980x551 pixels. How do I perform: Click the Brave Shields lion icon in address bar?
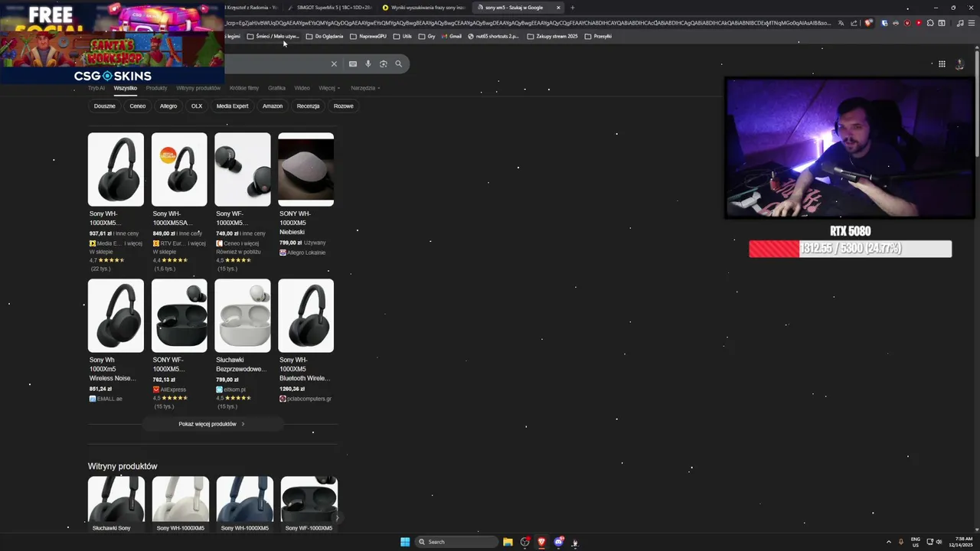coord(868,23)
